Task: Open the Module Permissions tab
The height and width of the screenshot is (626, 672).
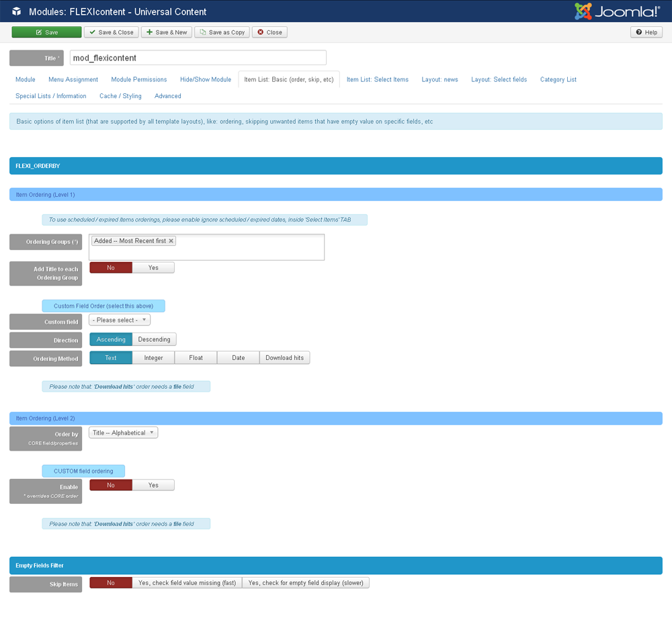Action: (x=139, y=79)
